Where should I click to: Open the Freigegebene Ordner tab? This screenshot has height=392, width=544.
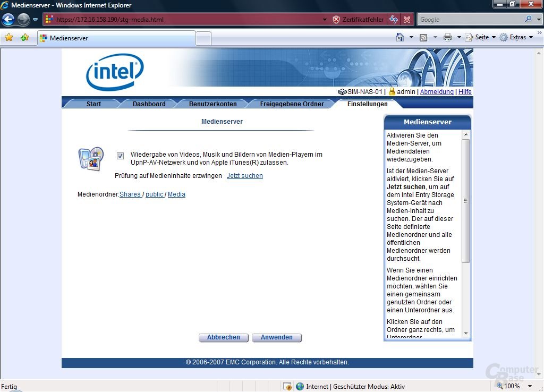point(292,104)
